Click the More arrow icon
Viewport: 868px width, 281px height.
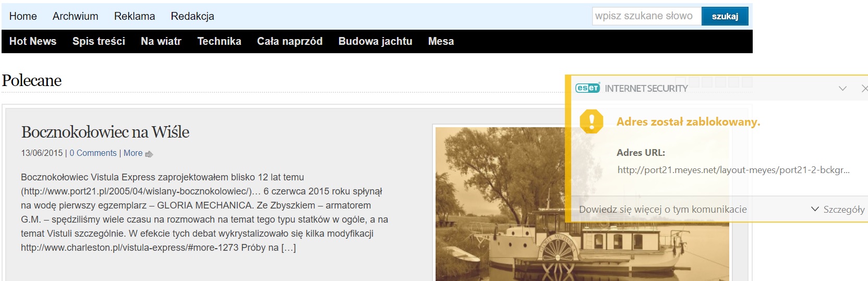coord(149,154)
